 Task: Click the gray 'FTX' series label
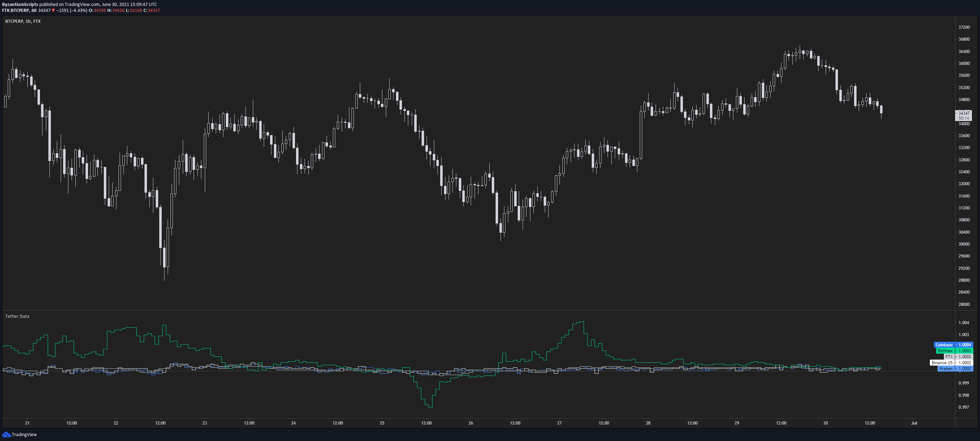click(949, 357)
